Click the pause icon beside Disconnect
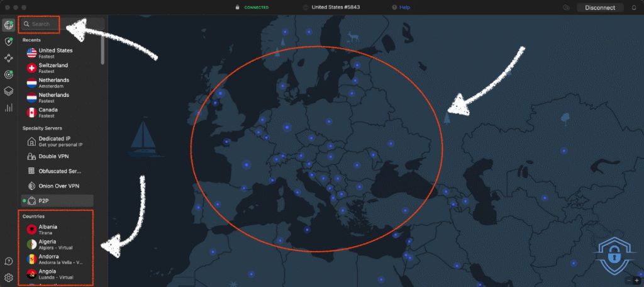 click(x=567, y=8)
